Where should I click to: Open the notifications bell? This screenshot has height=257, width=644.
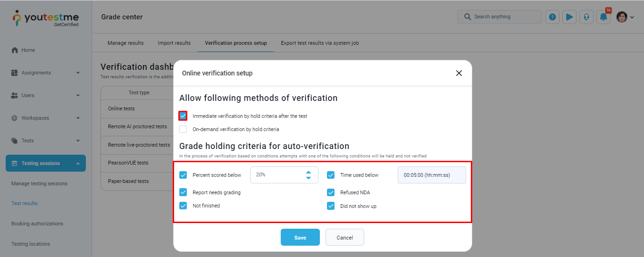tap(603, 17)
